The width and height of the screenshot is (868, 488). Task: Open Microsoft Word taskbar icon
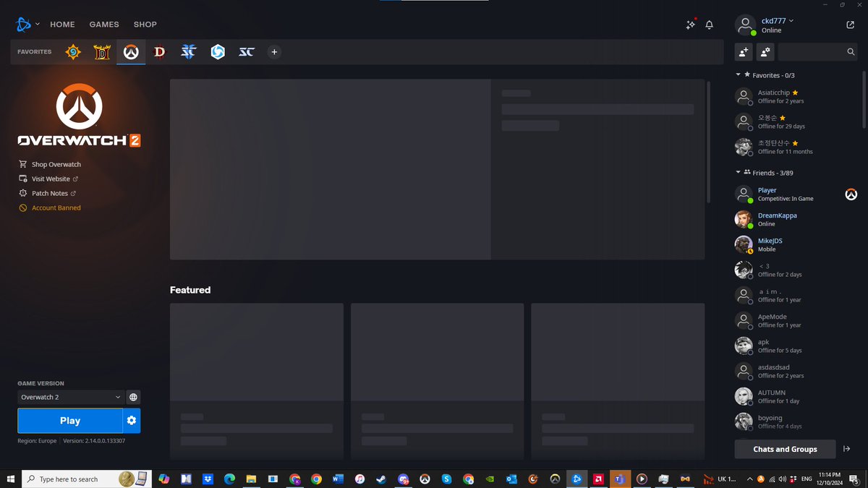tap(338, 479)
